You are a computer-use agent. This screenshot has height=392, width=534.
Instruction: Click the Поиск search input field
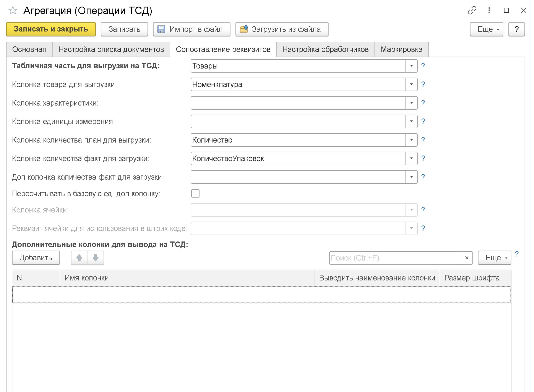pos(395,258)
